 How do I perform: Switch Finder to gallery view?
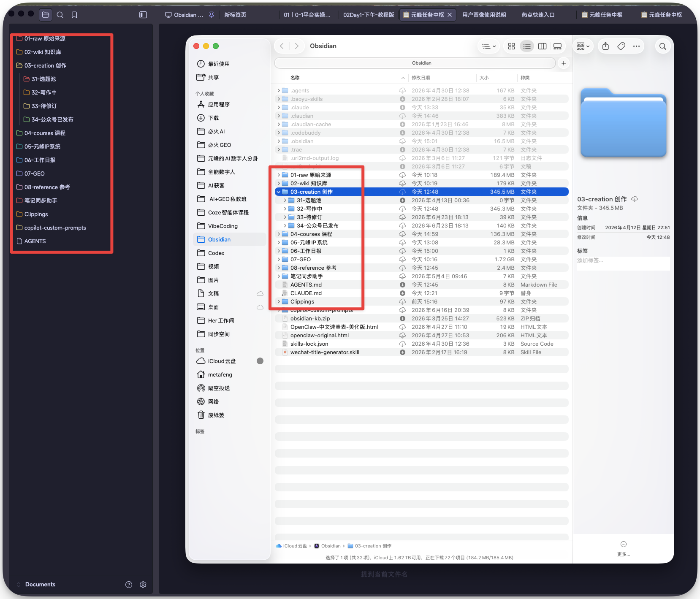[x=558, y=46]
